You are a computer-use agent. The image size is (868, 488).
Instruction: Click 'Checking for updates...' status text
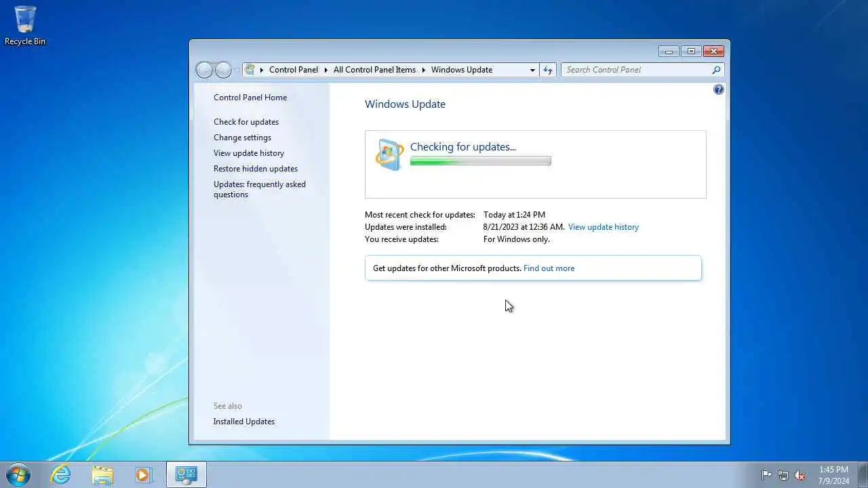463,147
